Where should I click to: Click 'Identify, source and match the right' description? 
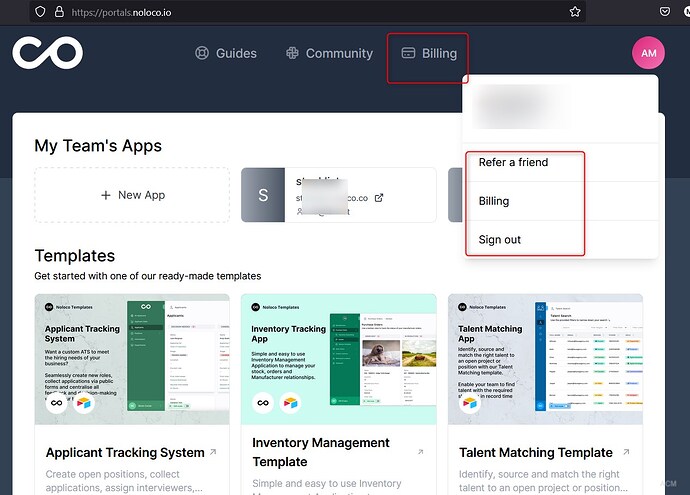coord(539,474)
